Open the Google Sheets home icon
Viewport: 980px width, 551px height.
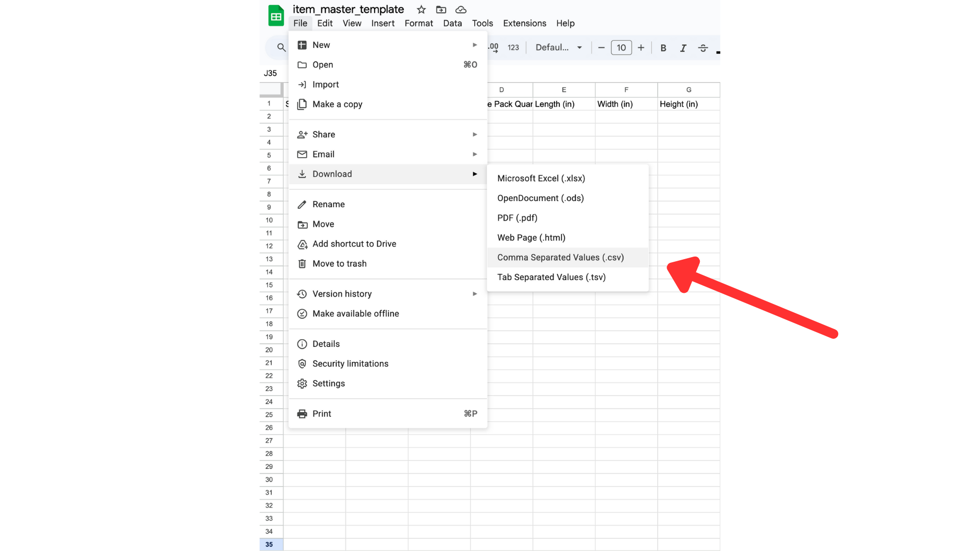(x=276, y=16)
